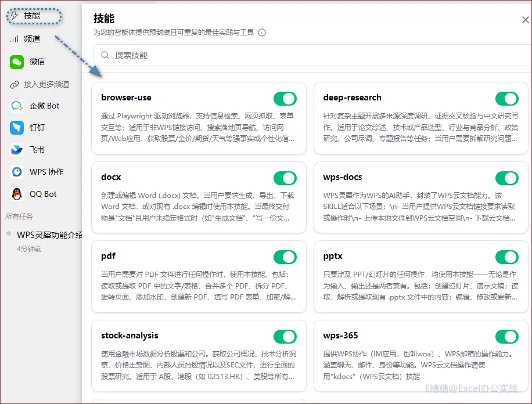This screenshot has width=532, height=404.
Task: Open the wps-365 skill title
Action: pyautogui.click(x=340, y=336)
